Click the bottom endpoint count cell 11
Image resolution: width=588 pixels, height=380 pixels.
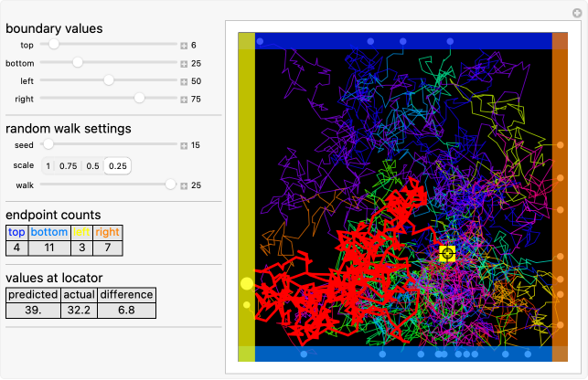pyautogui.click(x=49, y=248)
